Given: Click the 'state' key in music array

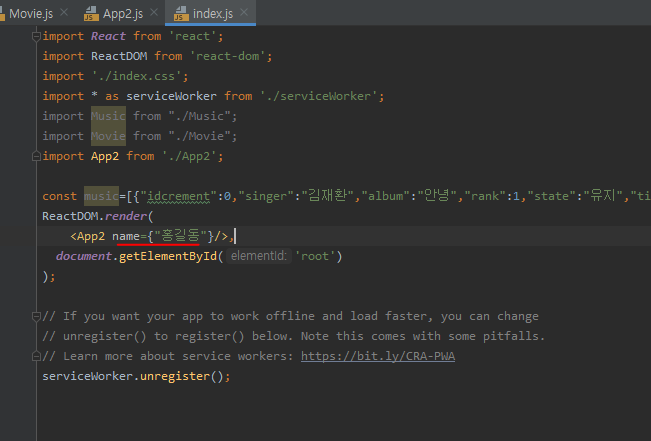Looking at the screenshot, I should [555, 196].
